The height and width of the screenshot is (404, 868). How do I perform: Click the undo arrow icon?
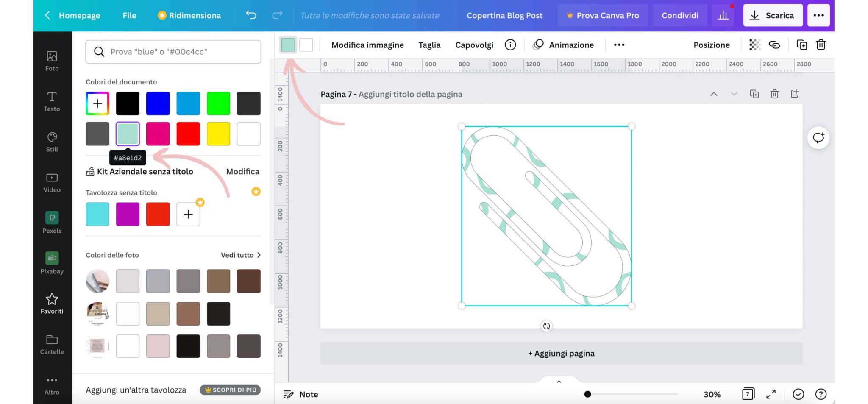251,15
